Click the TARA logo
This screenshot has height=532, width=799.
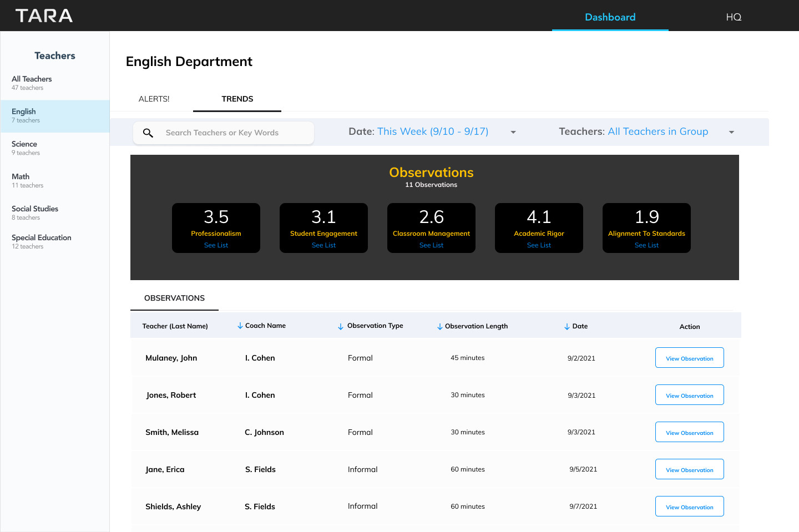coord(44,16)
